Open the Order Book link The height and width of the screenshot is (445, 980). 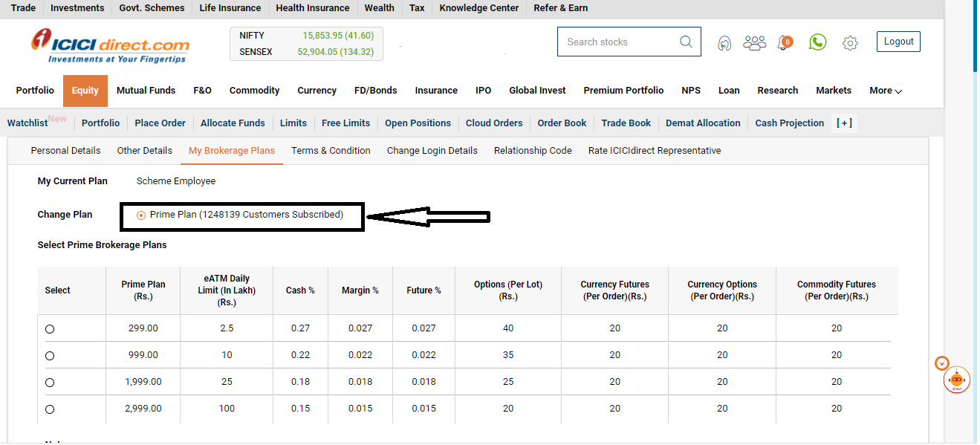tap(562, 123)
